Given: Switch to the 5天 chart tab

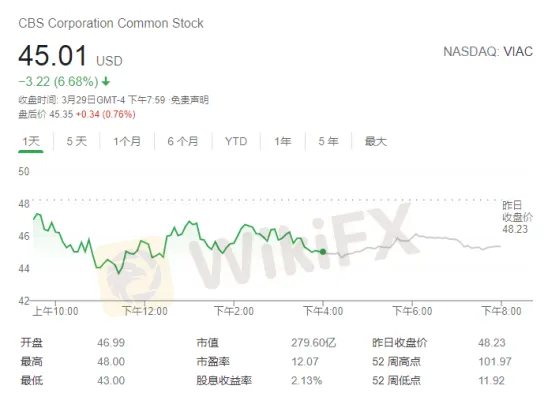Looking at the screenshot, I should [x=77, y=141].
